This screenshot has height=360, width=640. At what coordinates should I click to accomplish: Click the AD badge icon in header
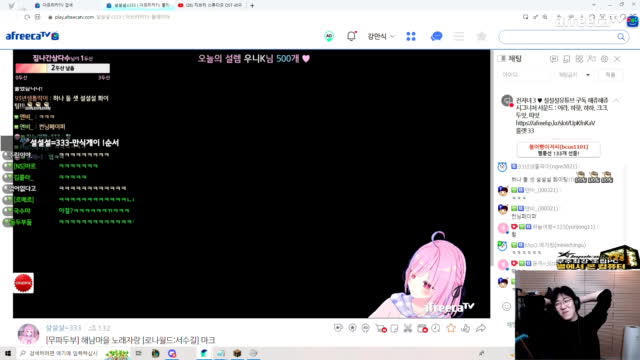pos(329,36)
